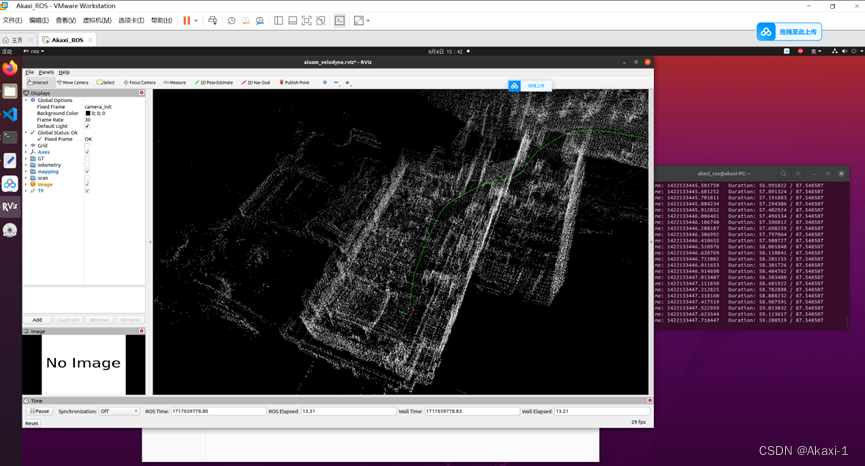Click the Publish Point tool

click(294, 82)
